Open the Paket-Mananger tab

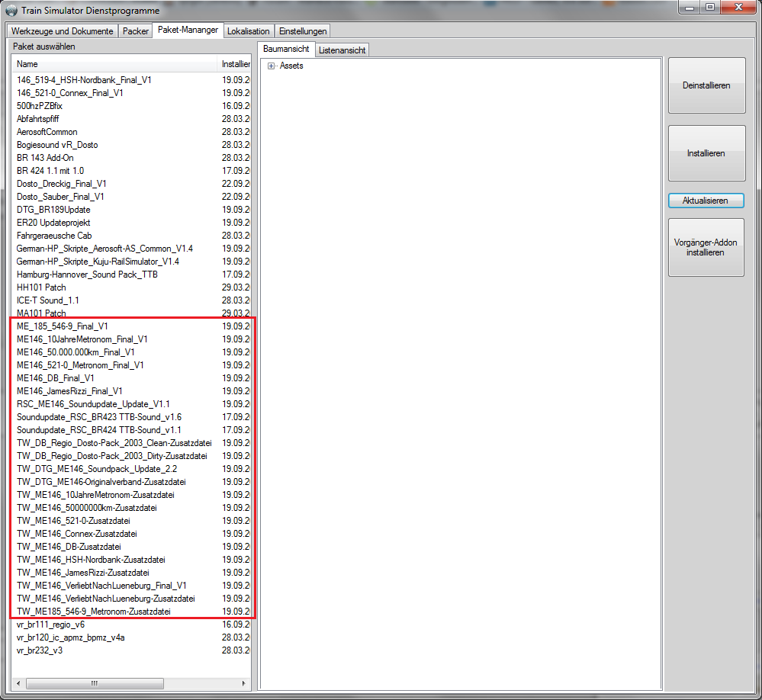click(x=188, y=30)
